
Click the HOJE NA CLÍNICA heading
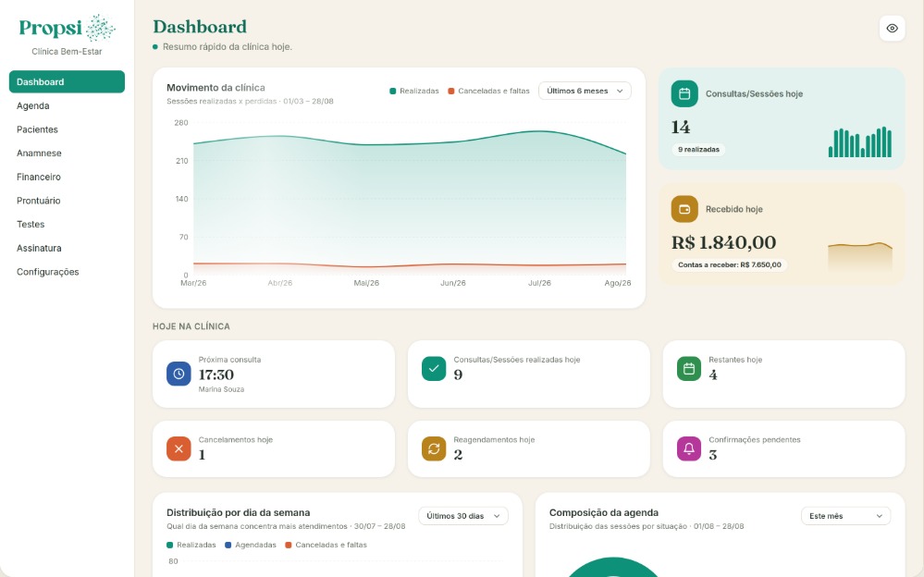click(191, 326)
